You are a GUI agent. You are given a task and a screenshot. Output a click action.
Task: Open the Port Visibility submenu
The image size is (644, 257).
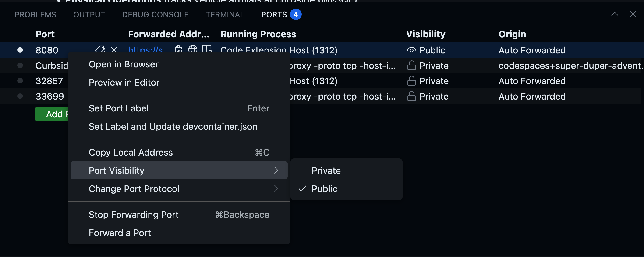(116, 170)
